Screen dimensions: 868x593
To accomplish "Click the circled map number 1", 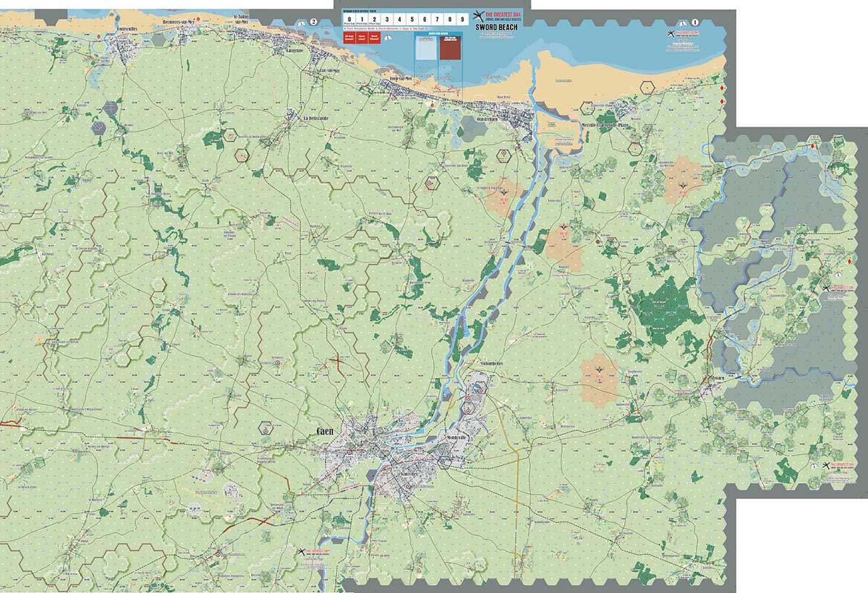I will point(695,22).
